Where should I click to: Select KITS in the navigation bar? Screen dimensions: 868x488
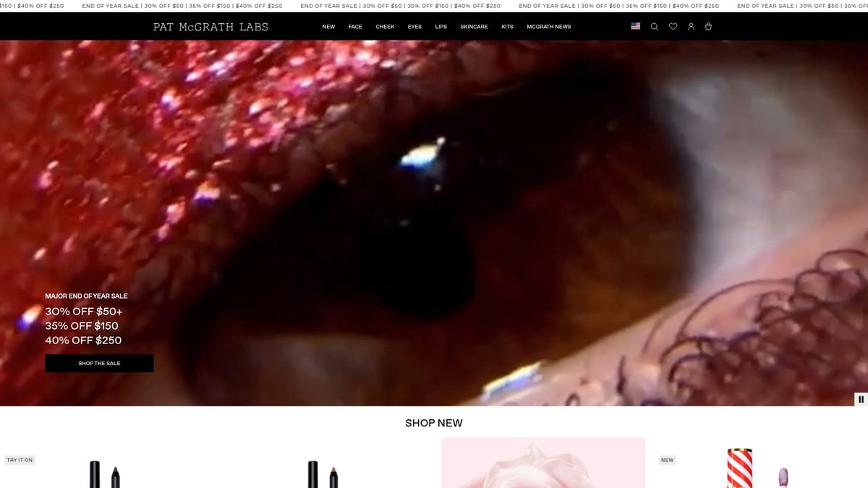(507, 27)
